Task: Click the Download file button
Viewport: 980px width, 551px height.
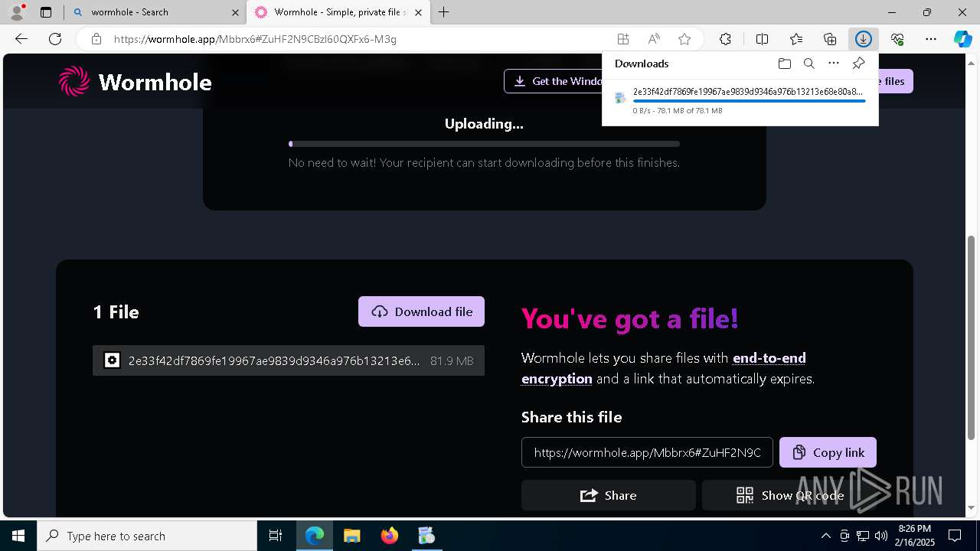Action: [x=421, y=311]
